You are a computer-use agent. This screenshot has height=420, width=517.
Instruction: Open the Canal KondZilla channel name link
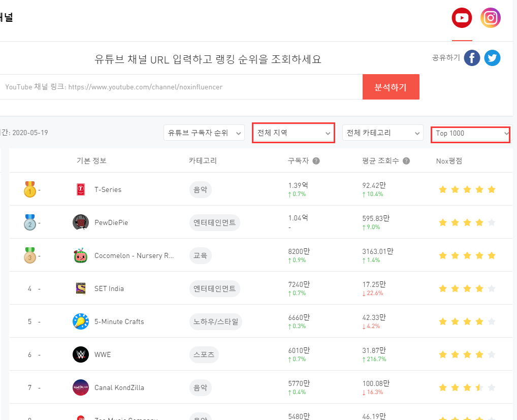[x=119, y=387]
